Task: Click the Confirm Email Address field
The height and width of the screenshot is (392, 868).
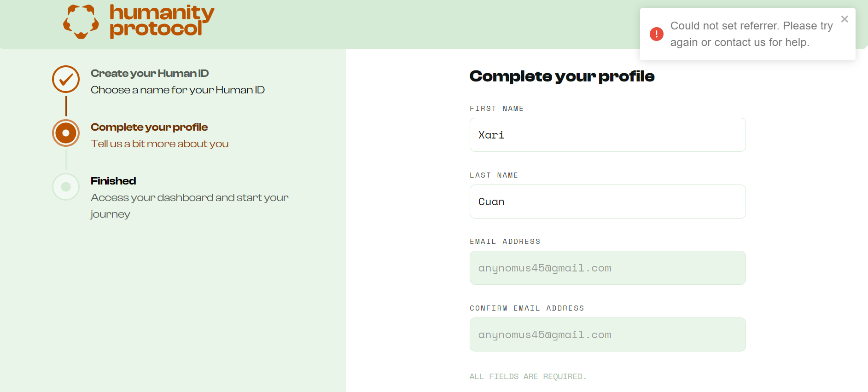Action: [607, 334]
